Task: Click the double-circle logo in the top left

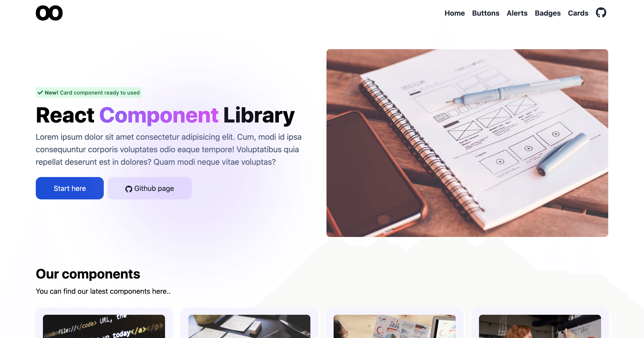Action: (49, 13)
